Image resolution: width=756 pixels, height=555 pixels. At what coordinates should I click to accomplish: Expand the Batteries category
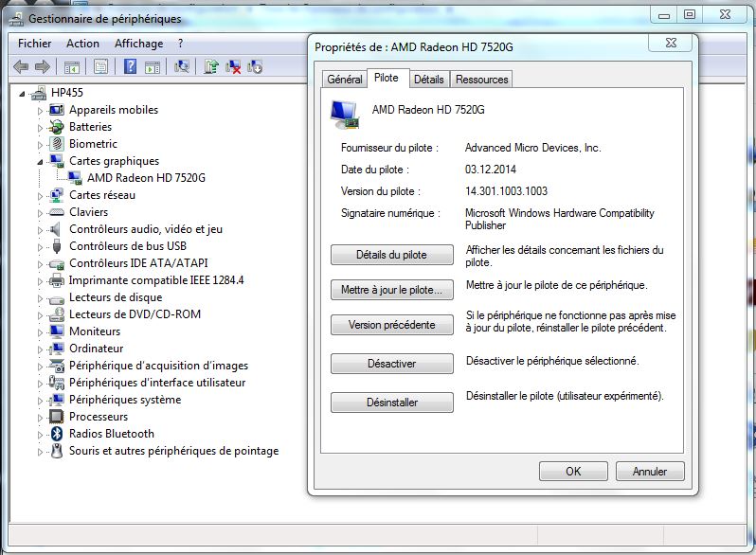(40, 128)
